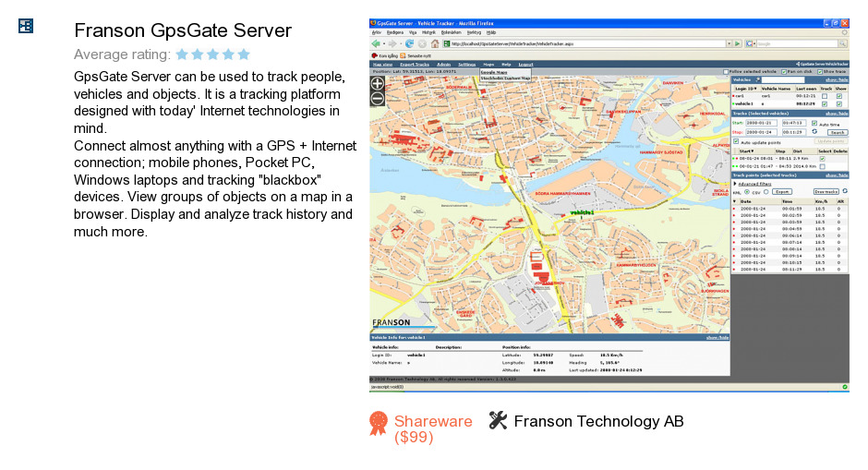Image resolution: width=868 pixels, height=470 pixels.
Task: Click the tools icon beside Franson Technology AB
Action: tap(499, 420)
